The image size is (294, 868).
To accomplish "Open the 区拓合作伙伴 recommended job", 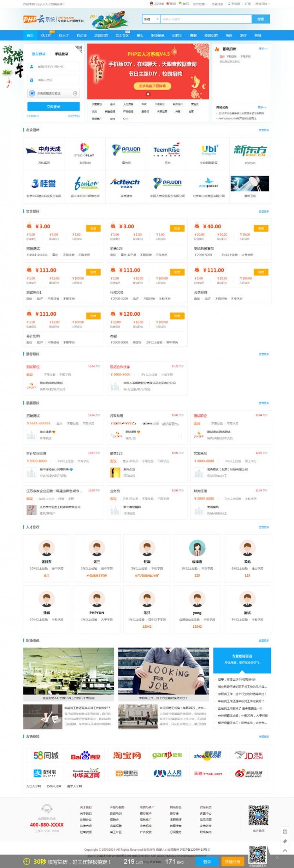I will click(x=120, y=367).
